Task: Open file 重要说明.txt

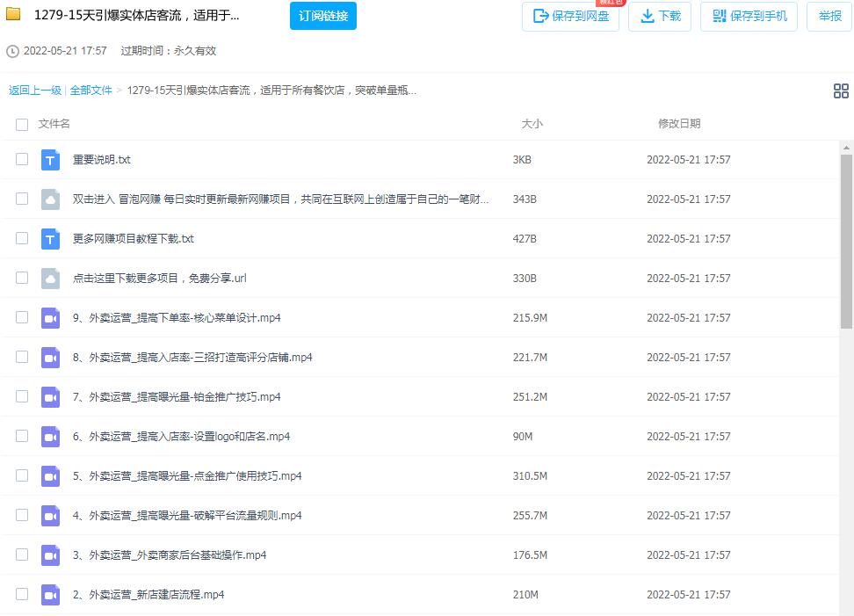Action: click(x=102, y=160)
